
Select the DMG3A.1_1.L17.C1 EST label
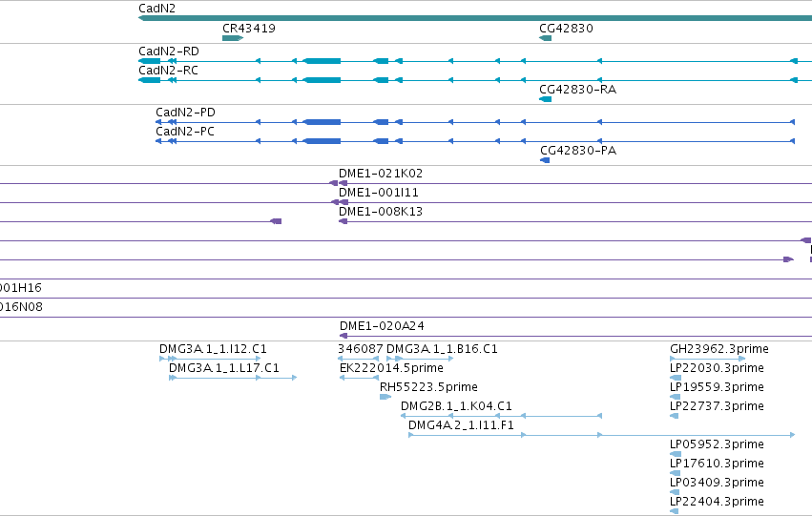pyautogui.click(x=223, y=367)
